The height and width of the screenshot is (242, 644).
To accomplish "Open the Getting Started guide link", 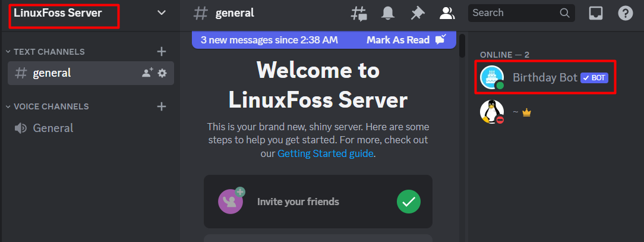I will (x=326, y=153).
